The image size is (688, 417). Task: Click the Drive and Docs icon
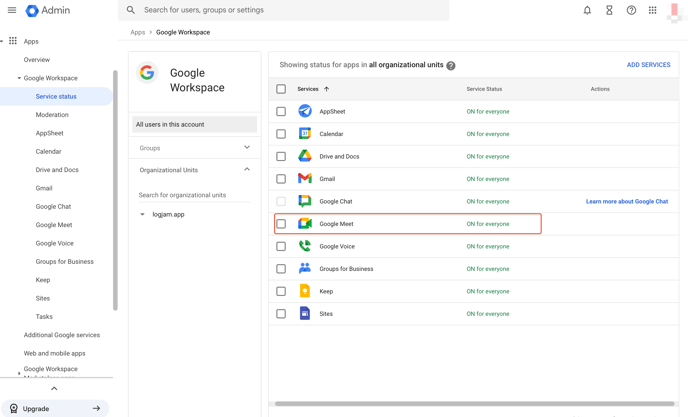point(305,156)
